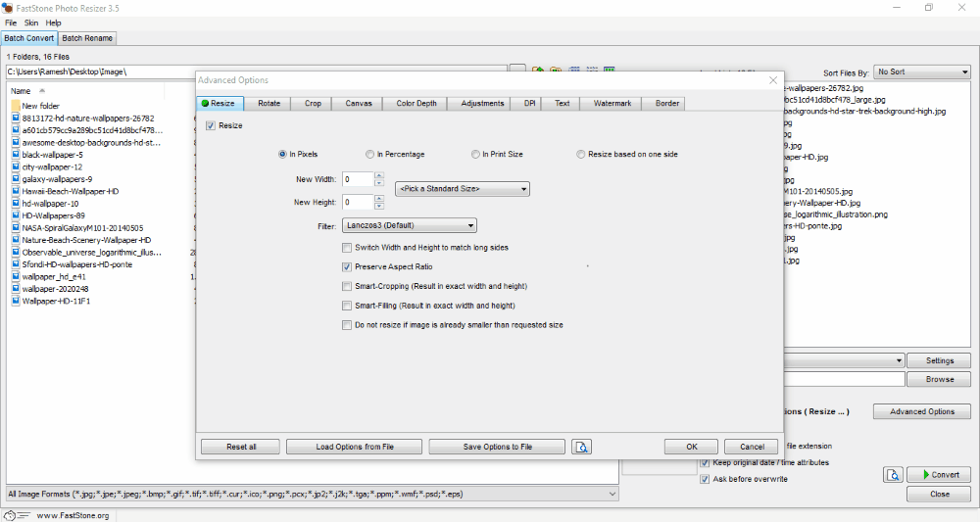Click the file icon next to wallpaper-2020248
This screenshot has height=522, width=980.
click(17, 289)
